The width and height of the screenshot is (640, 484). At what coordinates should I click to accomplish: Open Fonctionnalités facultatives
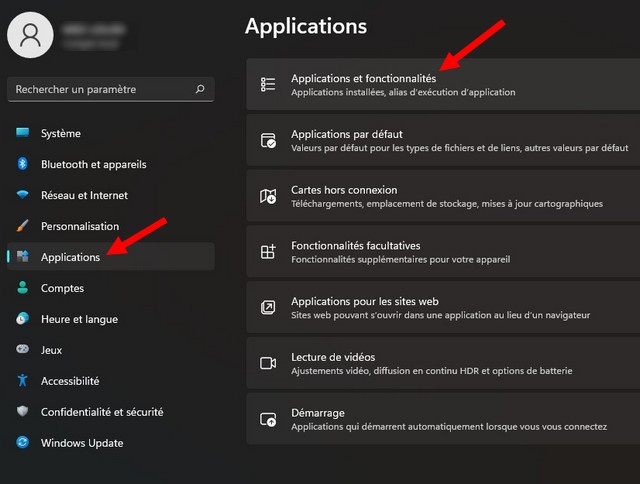point(443,251)
